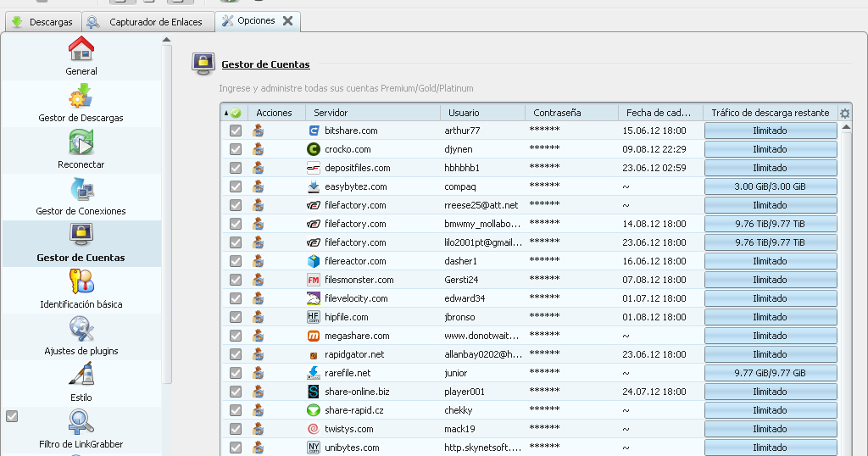Viewport: 868px width, 456px height.
Task: Open the Reconectar settings section
Action: pos(81,150)
